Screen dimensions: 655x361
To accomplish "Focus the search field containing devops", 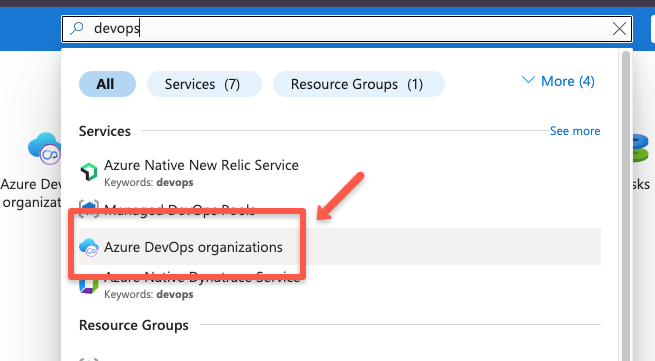I will point(347,29).
